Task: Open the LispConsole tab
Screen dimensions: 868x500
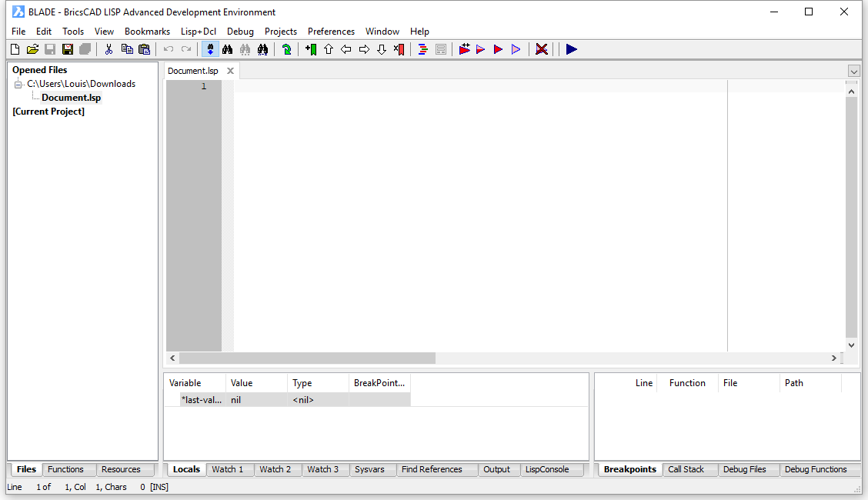Action: point(547,469)
